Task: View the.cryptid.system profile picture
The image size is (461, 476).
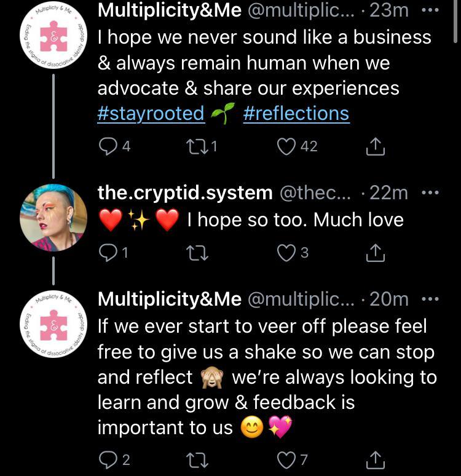Action: 53,217
